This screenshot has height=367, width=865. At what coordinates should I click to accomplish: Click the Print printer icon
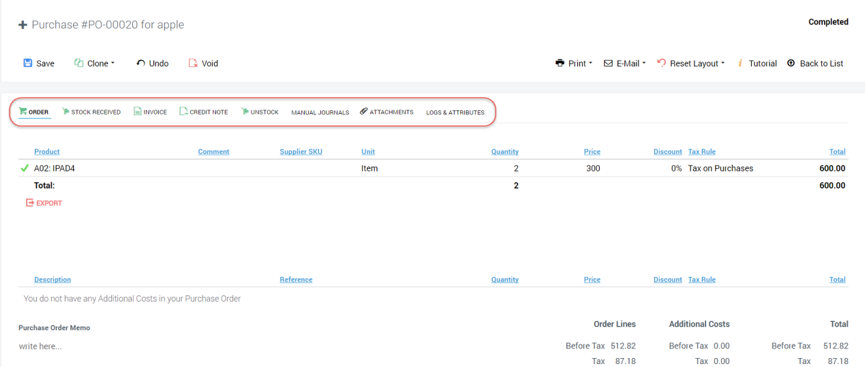click(x=560, y=63)
